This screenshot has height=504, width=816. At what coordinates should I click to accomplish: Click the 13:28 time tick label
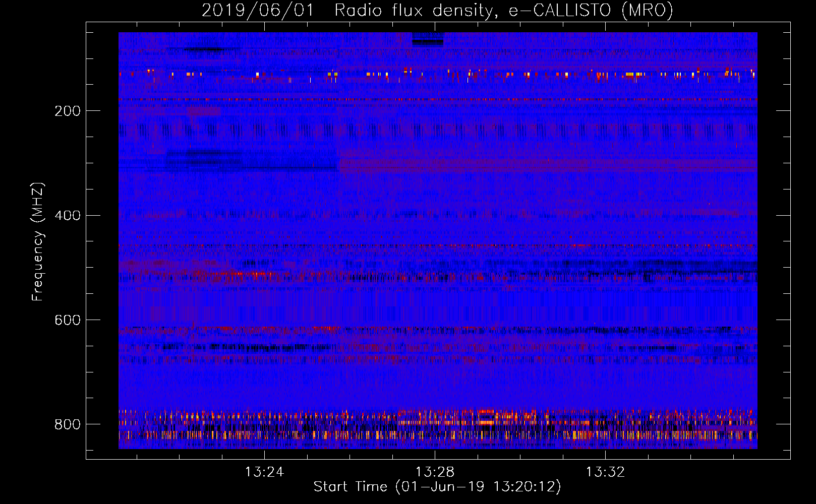[x=435, y=472]
